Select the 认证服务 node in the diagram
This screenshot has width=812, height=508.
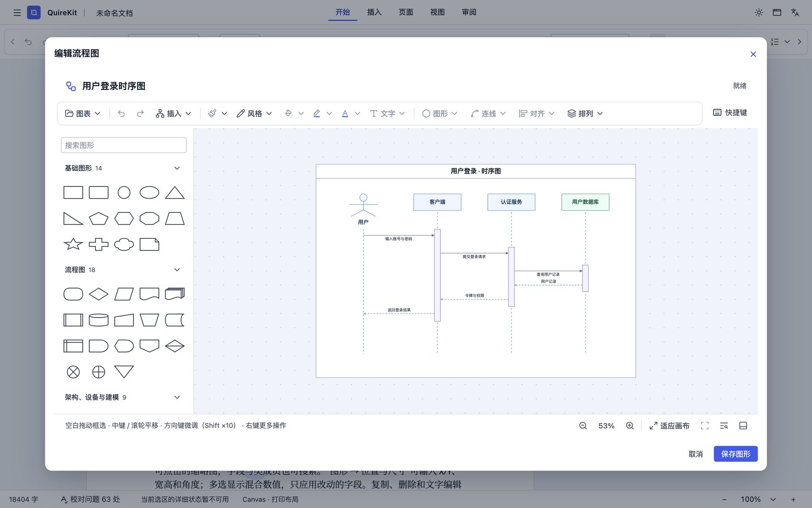pyautogui.click(x=511, y=202)
